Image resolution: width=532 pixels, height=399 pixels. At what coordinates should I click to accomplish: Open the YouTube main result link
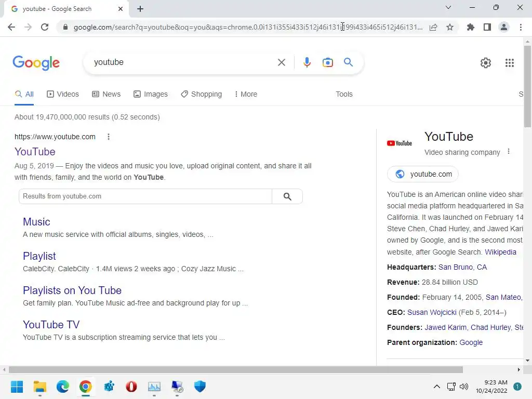coord(35,152)
